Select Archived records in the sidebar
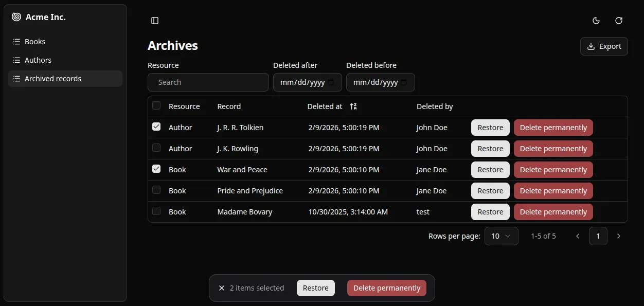 pyautogui.click(x=53, y=78)
